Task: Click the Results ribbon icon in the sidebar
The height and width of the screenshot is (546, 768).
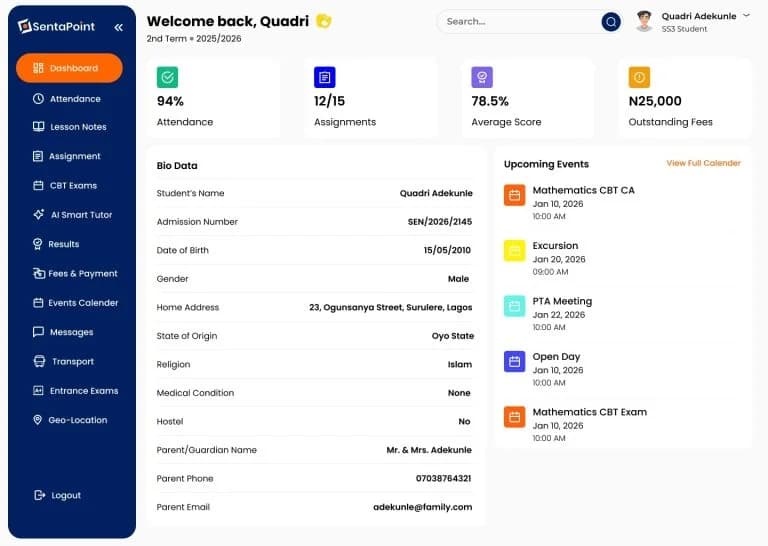Action: point(38,244)
